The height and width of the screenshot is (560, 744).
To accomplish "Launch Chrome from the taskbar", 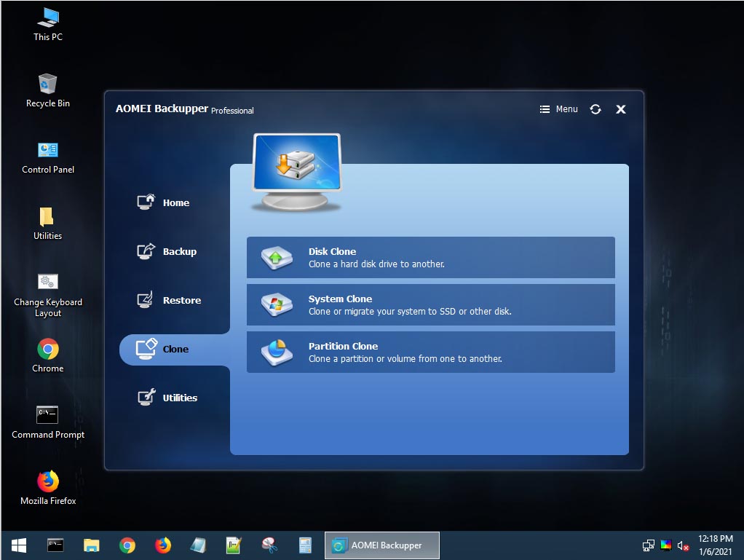I will 127,545.
